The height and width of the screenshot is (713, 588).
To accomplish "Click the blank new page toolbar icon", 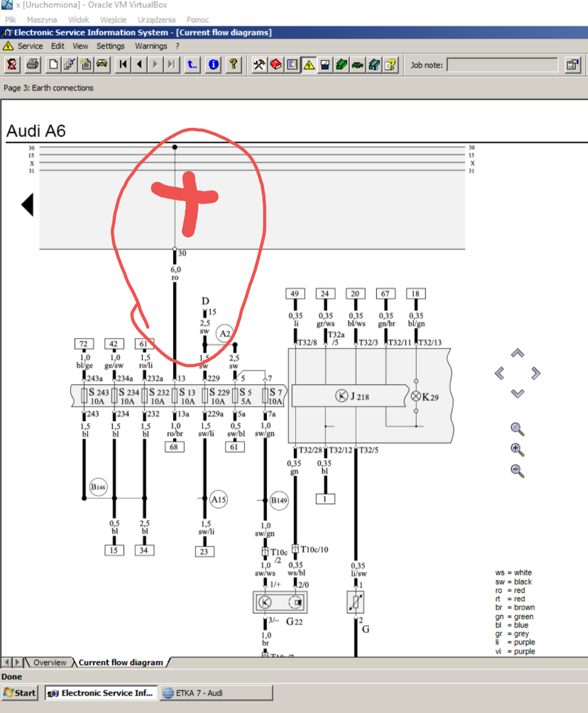I will [x=53, y=65].
